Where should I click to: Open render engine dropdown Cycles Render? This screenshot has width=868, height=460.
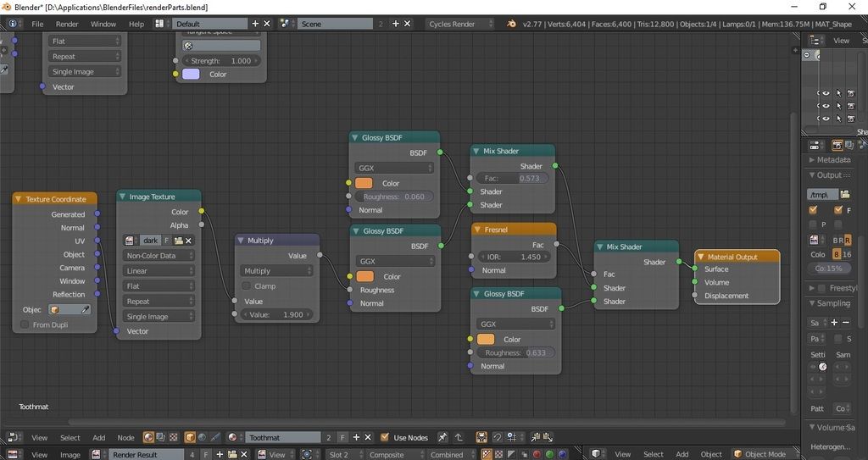(459, 24)
